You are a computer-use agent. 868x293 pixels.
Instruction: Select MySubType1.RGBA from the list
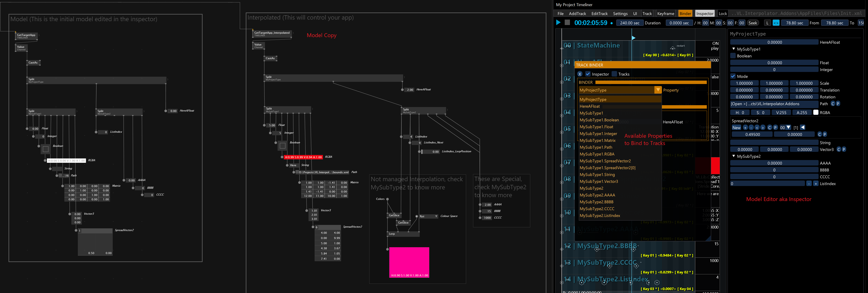click(620, 154)
